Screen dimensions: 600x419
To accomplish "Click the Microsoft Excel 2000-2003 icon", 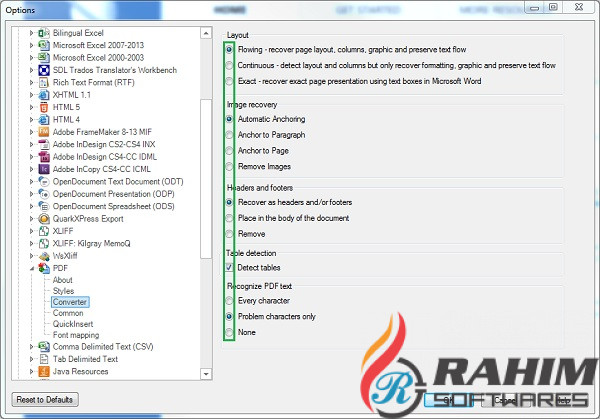I will pos(44,58).
